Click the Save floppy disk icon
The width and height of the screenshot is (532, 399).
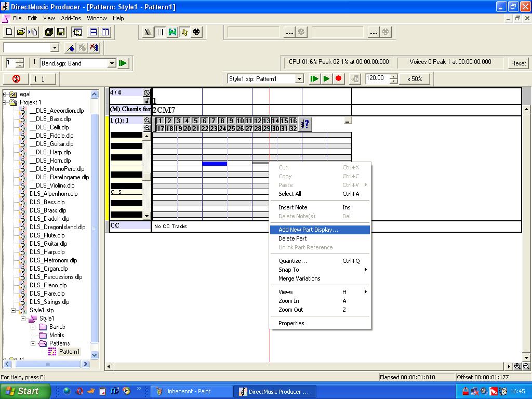click(x=61, y=32)
